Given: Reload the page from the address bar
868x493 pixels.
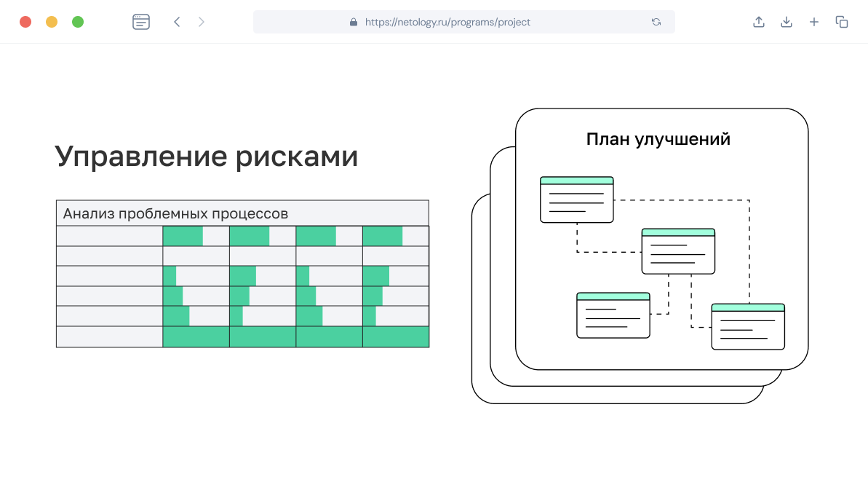Looking at the screenshot, I should pos(656,22).
